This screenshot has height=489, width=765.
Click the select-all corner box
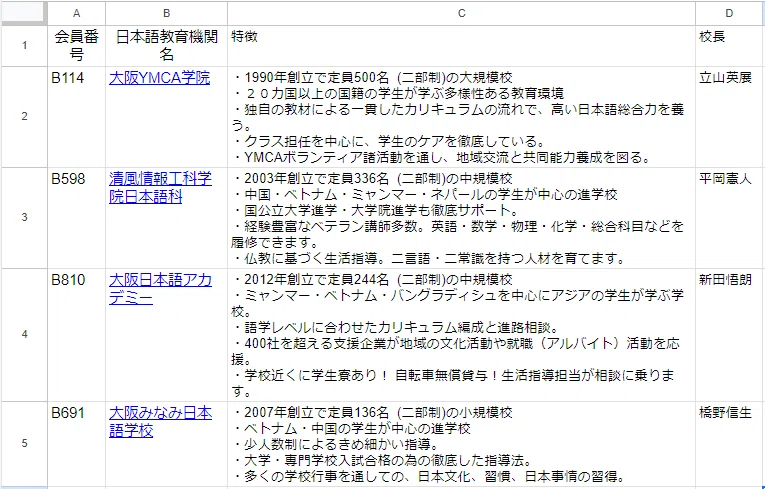24,13
